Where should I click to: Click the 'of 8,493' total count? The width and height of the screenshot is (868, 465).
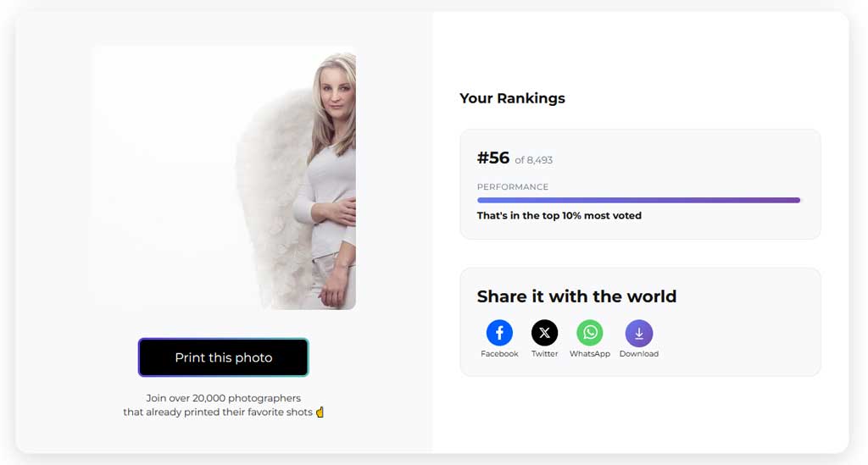(534, 160)
